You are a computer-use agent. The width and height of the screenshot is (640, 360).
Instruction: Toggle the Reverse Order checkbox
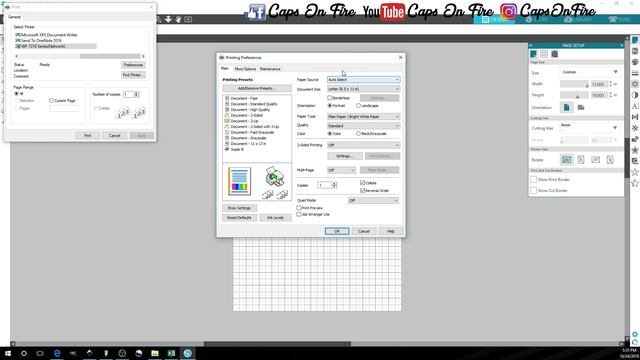click(362, 191)
